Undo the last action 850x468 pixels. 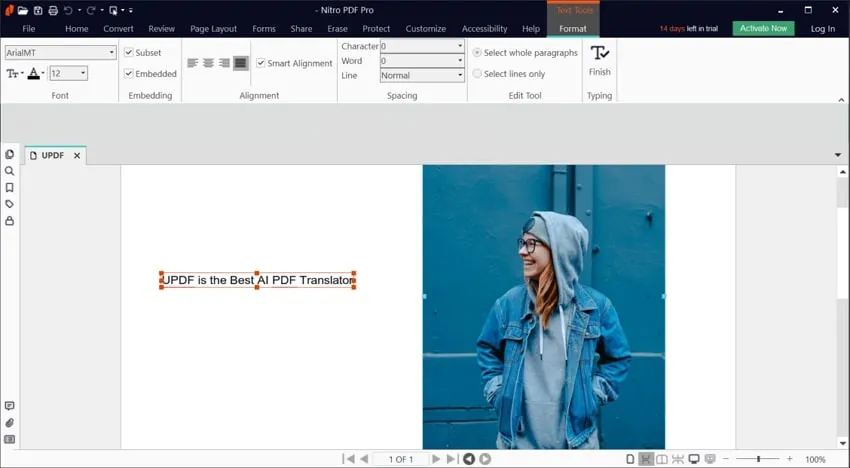click(x=68, y=10)
